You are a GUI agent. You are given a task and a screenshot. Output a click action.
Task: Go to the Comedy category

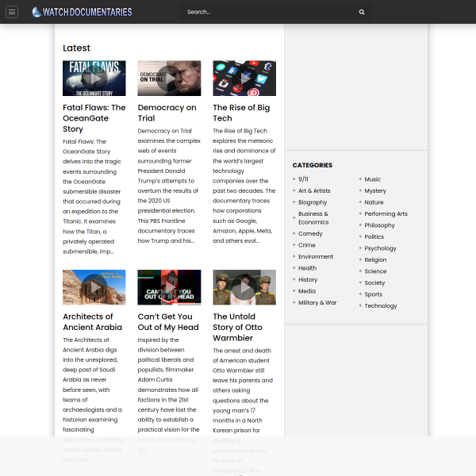click(310, 234)
